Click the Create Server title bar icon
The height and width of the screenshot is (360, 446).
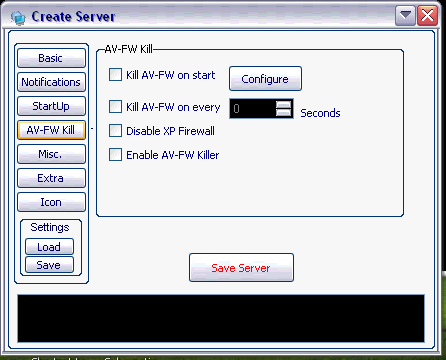(x=18, y=17)
